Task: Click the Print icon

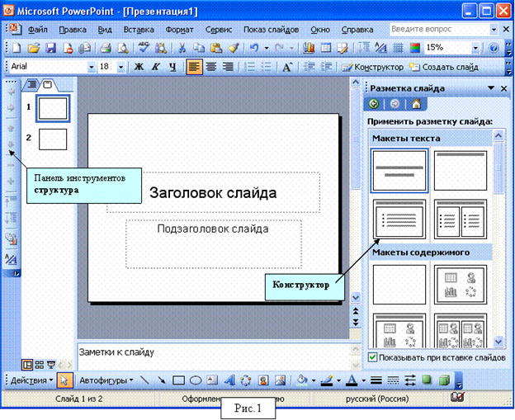Action: click(x=106, y=49)
